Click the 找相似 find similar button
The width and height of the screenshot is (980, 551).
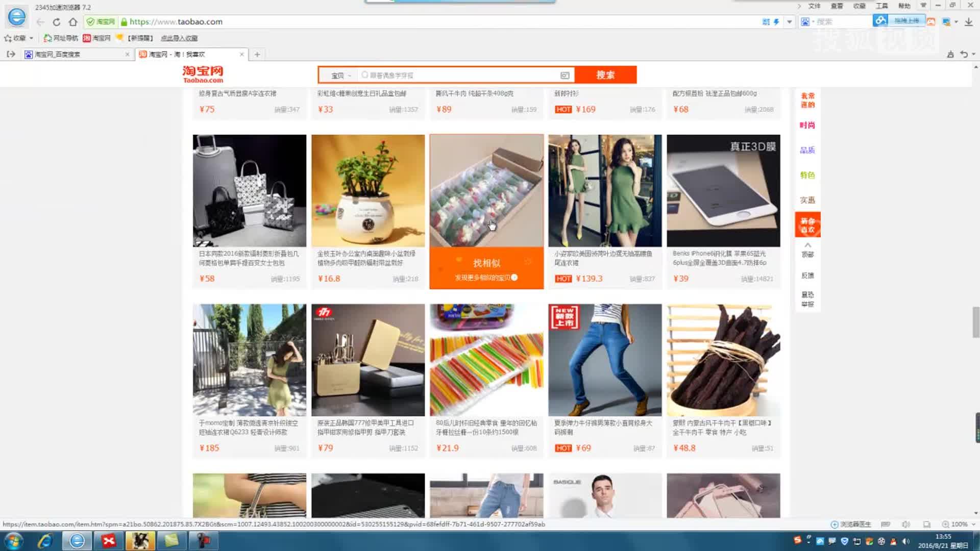pos(486,263)
